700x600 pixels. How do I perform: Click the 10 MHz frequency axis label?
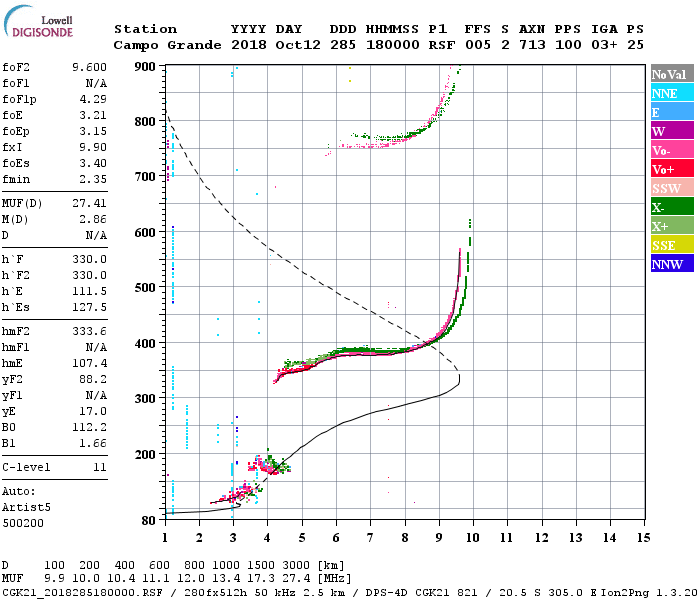[473, 538]
